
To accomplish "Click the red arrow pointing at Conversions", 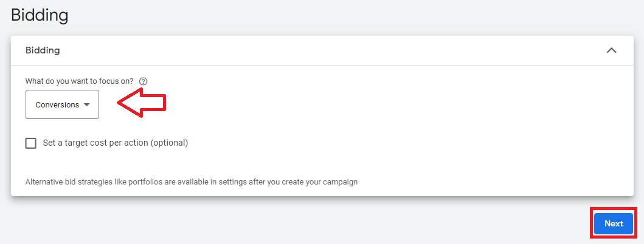I will point(142,103).
